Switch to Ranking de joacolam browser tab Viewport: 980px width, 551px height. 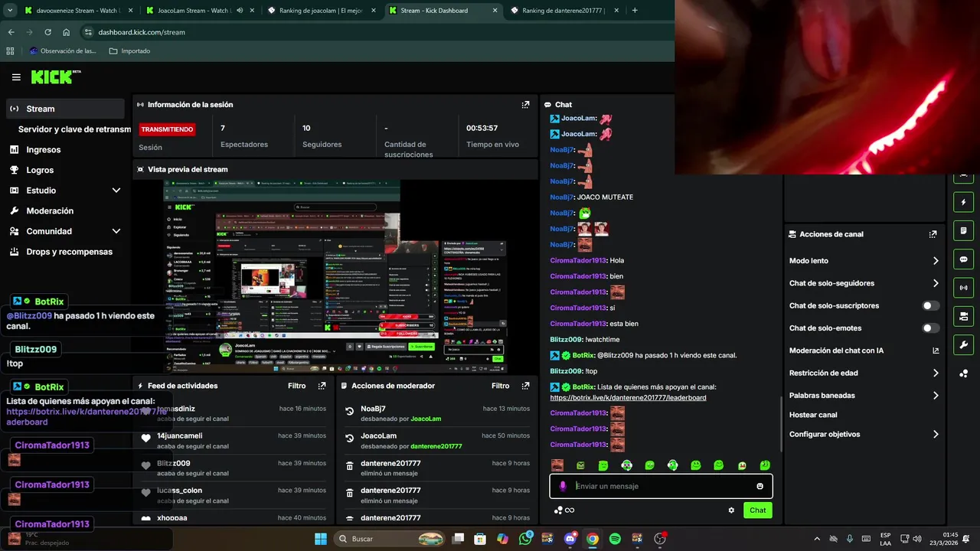click(320, 11)
